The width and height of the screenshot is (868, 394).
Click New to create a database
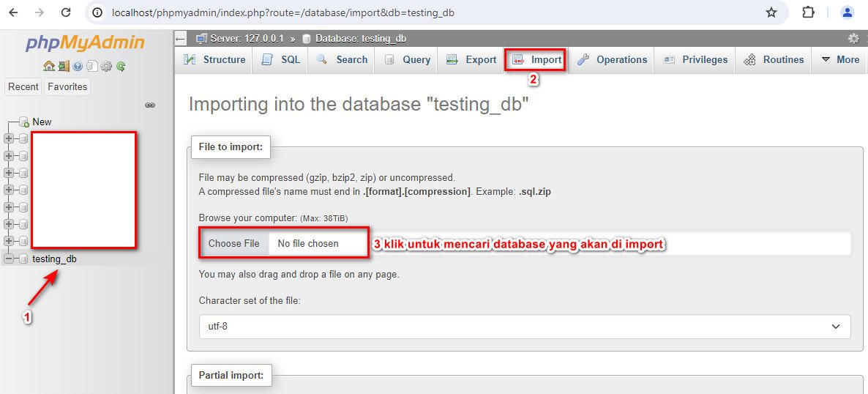point(42,122)
